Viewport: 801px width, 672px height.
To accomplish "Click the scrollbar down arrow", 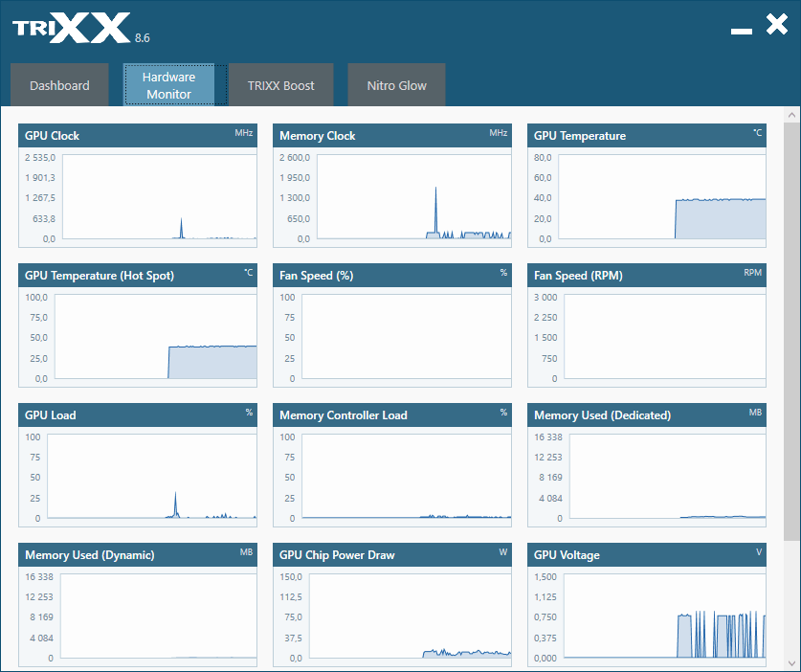I will tap(791, 663).
